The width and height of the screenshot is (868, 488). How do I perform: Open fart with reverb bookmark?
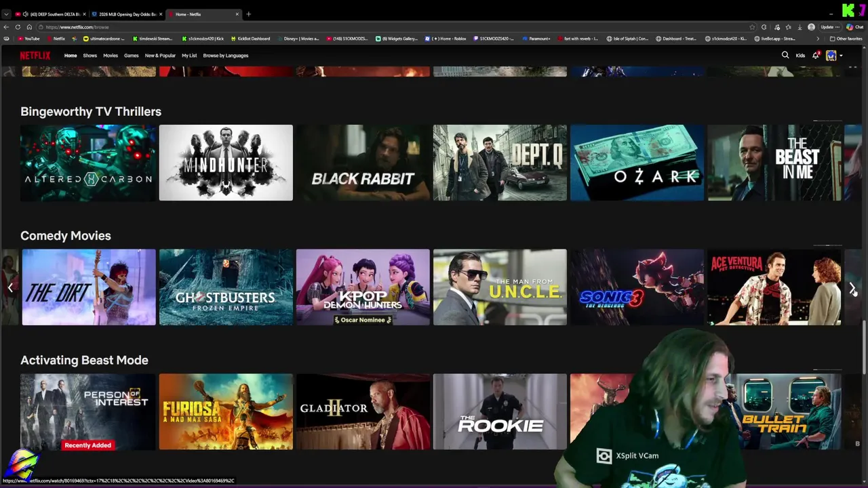(578, 39)
